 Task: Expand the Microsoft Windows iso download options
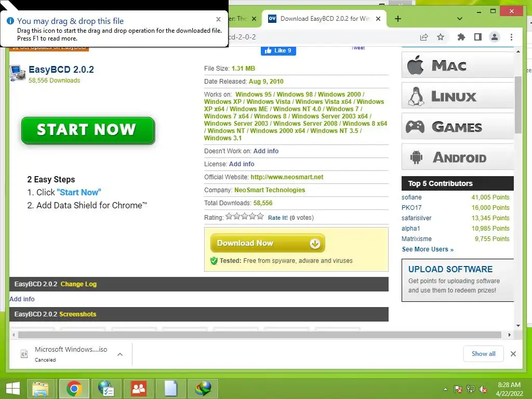[120, 354]
